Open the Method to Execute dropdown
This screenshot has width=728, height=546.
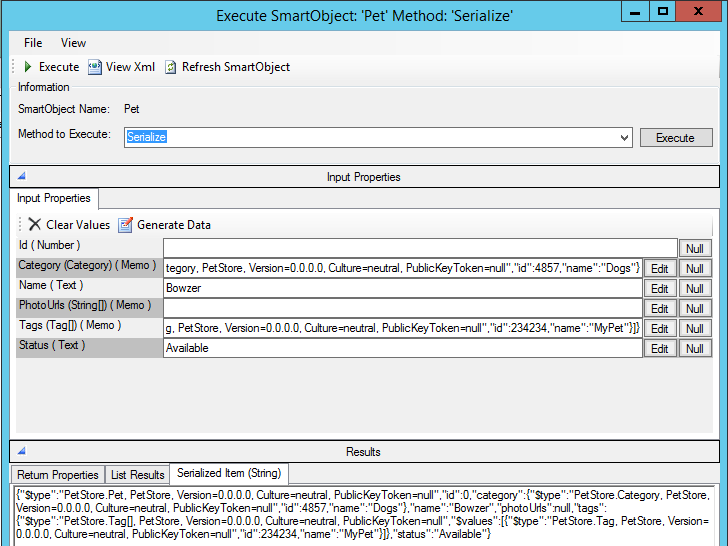[624, 138]
